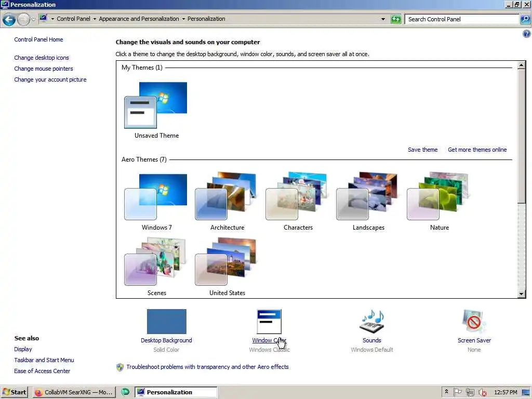Image resolution: width=532 pixels, height=399 pixels.
Task: Click Get more themes online link
Action: tap(477, 150)
